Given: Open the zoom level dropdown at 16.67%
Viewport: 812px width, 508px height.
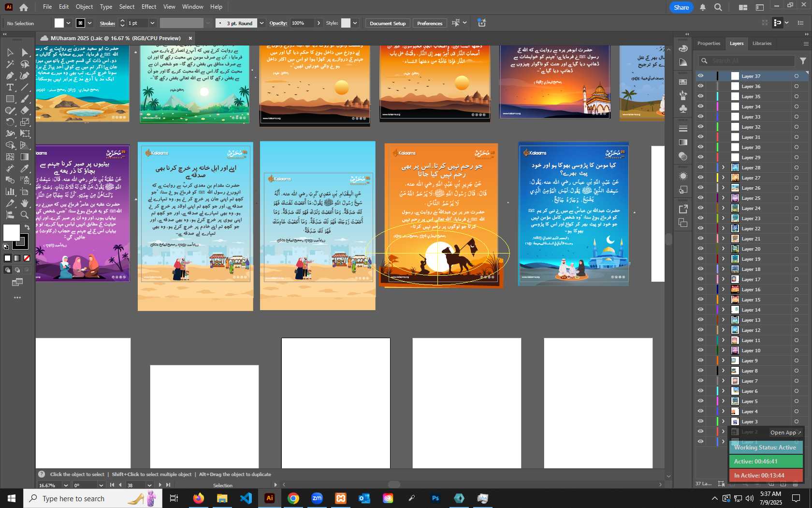Looking at the screenshot, I should (x=66, y=485).
